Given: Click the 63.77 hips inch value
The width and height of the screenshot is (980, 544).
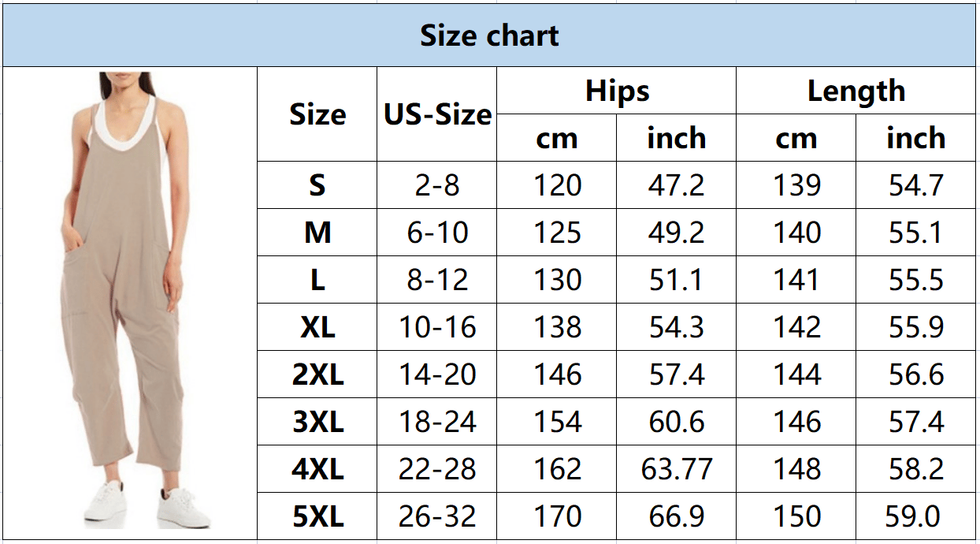Looking at the screenshot, I should click(x=677, y=469).
